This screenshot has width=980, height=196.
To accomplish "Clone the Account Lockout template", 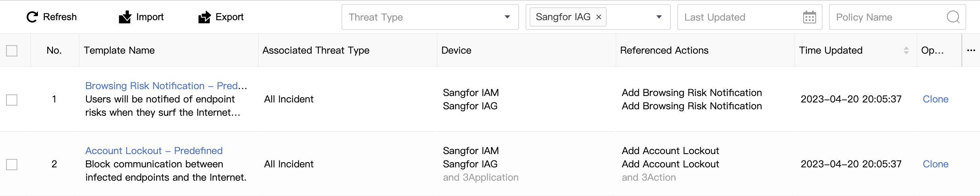I will click(x=935, y=164).
